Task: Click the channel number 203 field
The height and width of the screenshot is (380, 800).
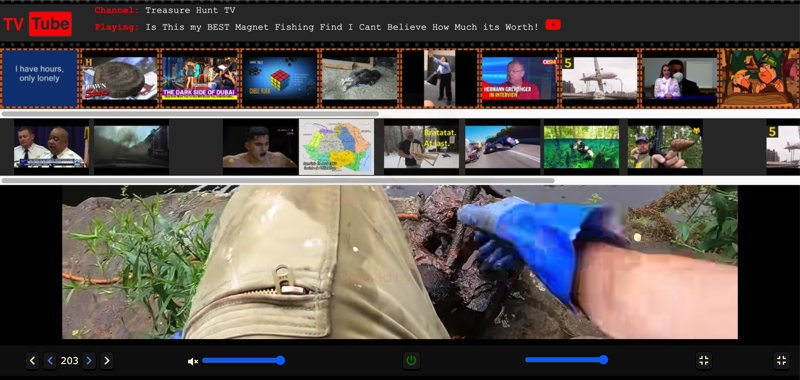Action: 69,361
